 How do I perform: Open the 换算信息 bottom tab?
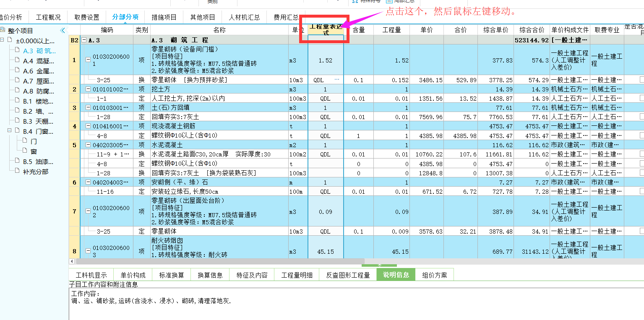pyautogui.click(x=210, y=275)
